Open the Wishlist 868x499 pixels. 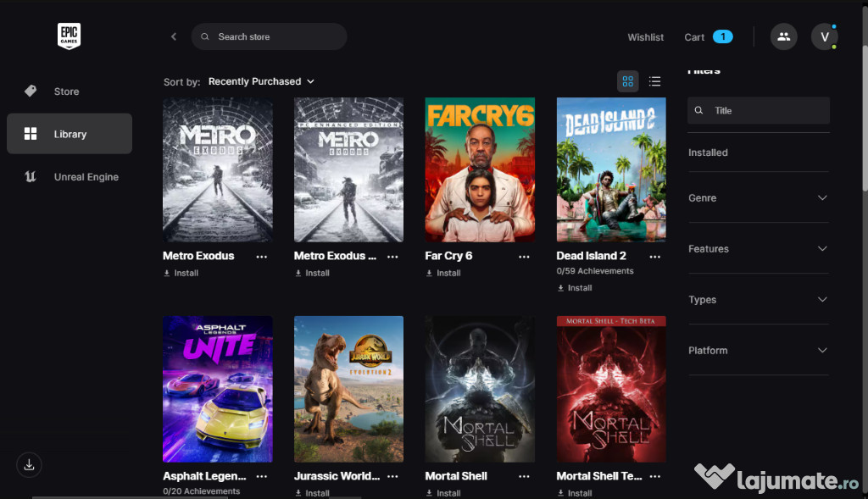pyautogui.click(x=645, y=37)
